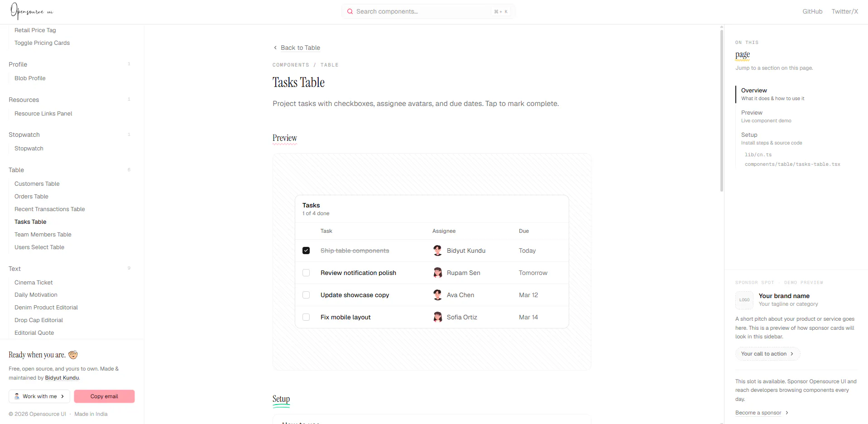The height and width of the screenshot is (424, 868).
Task: Jump to Setup section in outline
Action: point(772,138)
